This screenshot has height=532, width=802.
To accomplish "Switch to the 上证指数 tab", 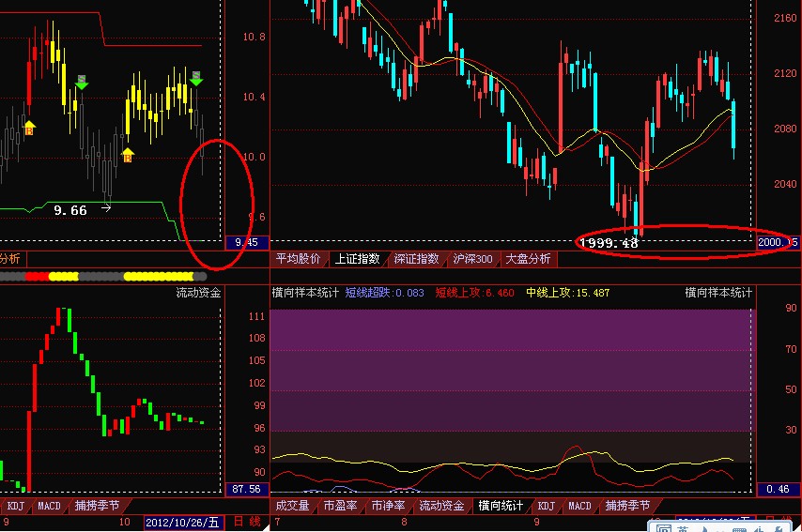I will (x=357, y=259).
